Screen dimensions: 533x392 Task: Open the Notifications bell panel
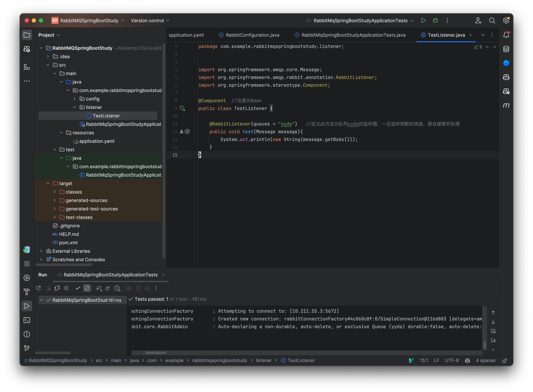click(506, 35)
